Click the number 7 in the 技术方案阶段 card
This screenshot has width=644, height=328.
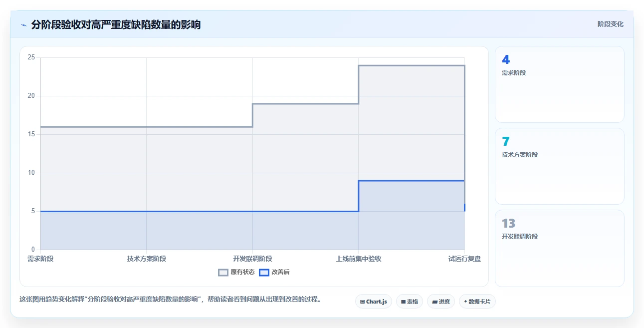506,141
